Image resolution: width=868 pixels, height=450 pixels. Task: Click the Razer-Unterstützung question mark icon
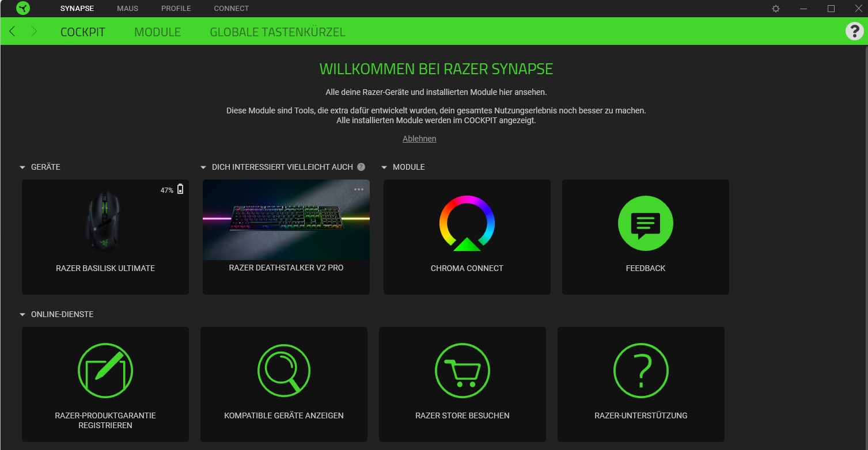(x=641, y=371)
